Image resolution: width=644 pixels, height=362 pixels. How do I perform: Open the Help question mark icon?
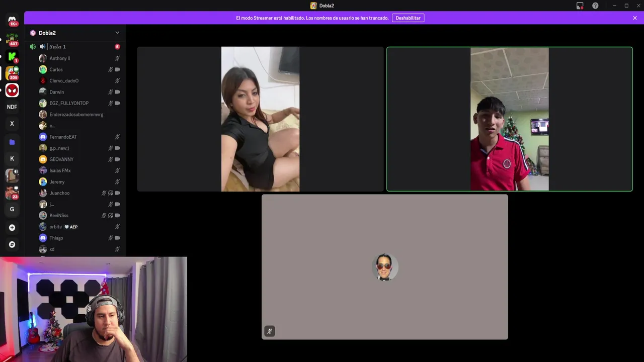tap(595, 6)
